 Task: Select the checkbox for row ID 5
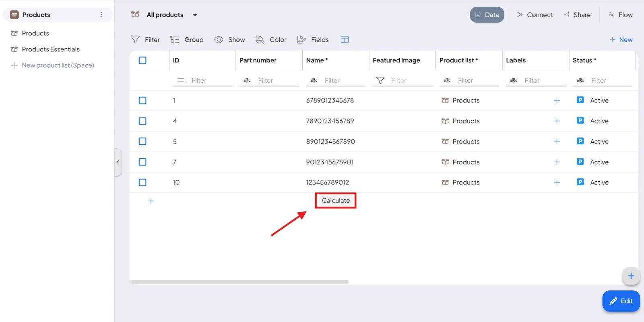[x=142, y=142]
